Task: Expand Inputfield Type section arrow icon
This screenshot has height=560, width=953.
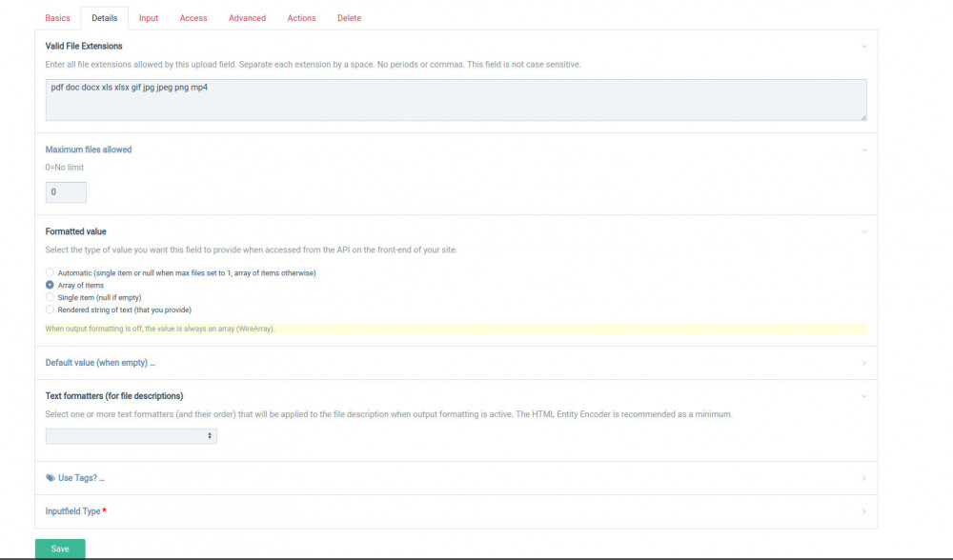Action: 864,511
